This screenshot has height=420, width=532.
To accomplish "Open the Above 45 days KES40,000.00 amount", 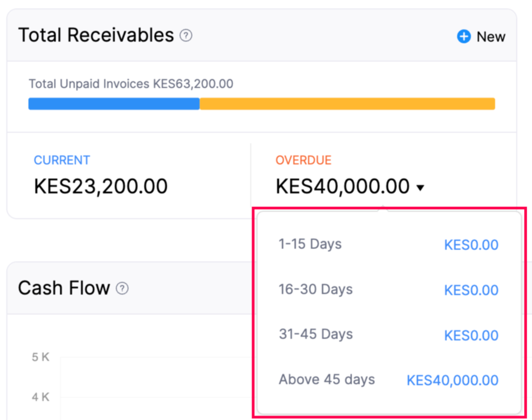I will [452, 380].
